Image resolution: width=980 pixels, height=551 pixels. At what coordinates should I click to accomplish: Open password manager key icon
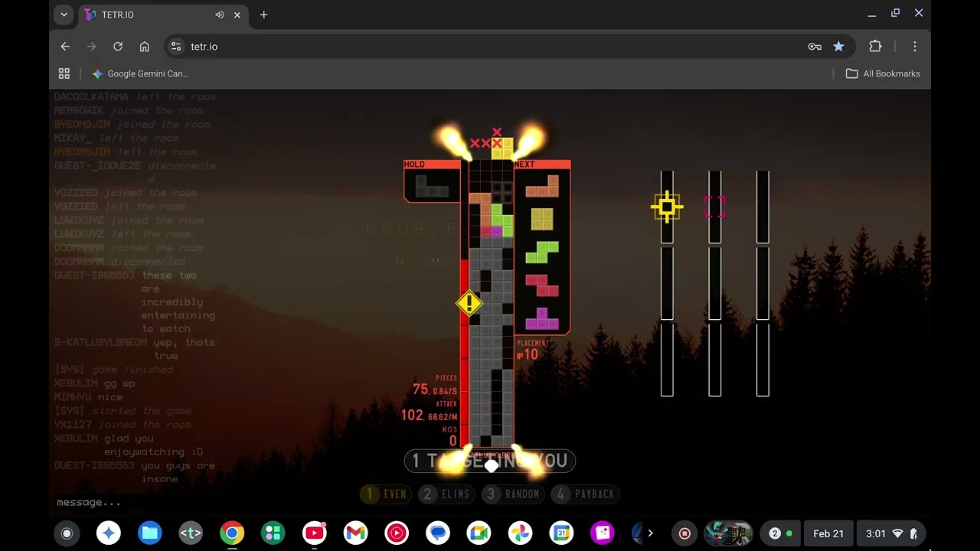(x=815, y=47)
